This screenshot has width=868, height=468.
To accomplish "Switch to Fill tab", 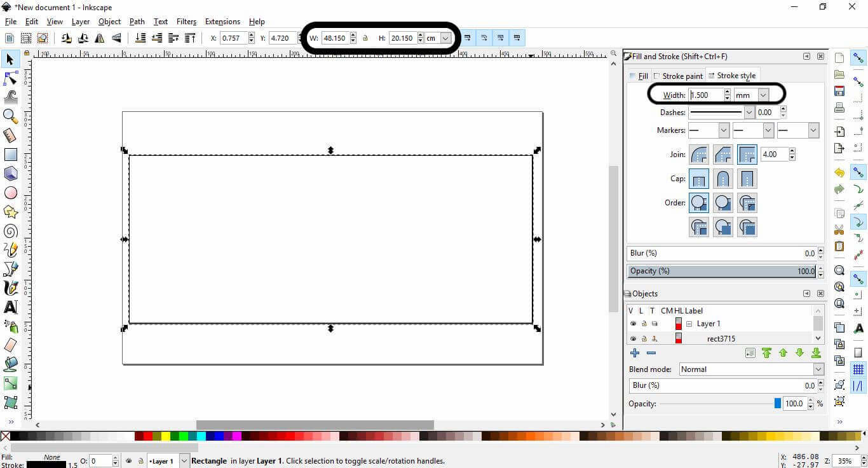I will click(639, 76).
